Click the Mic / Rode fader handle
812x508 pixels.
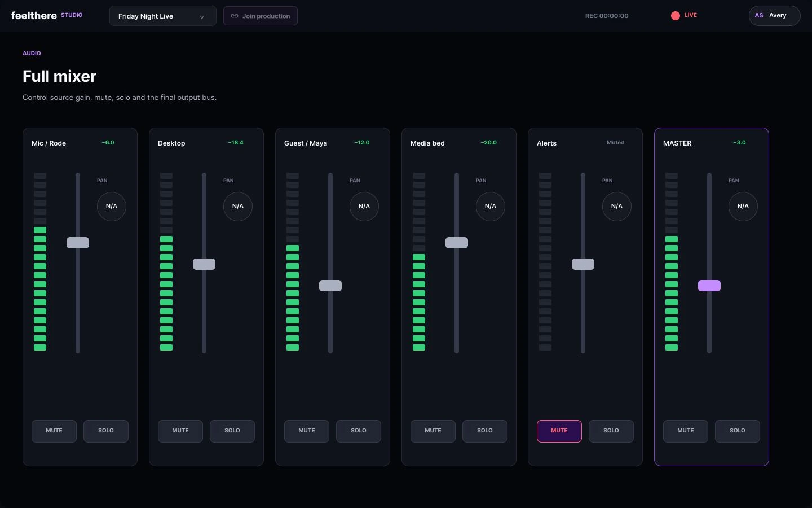(78, 243)
